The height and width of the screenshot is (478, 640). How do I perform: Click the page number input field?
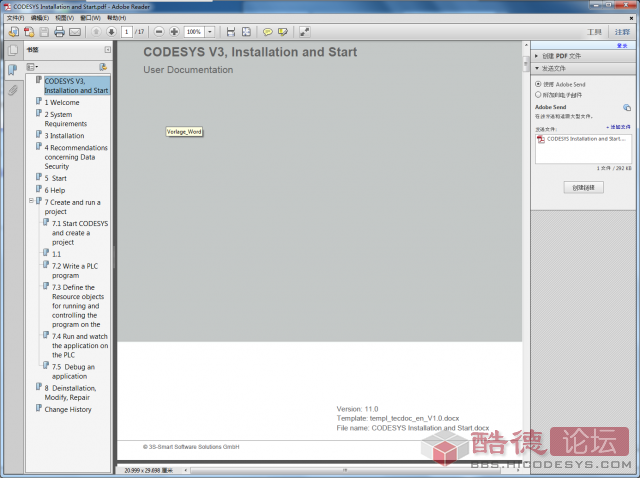(127, 32)
